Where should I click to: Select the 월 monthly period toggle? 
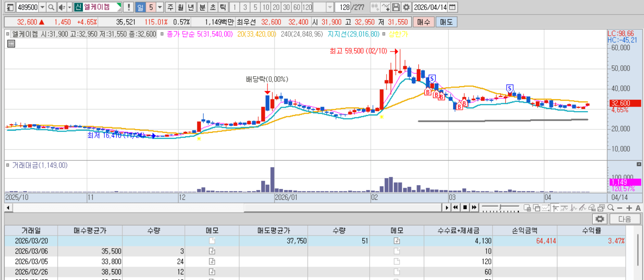[x=180, y=7]
